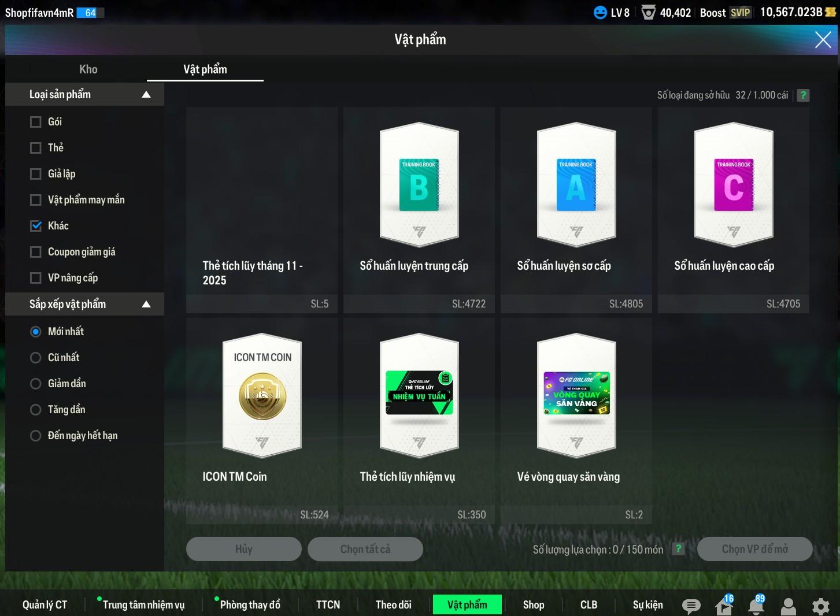
Task: Open the notifications bell icon
Action: point(756,606)
